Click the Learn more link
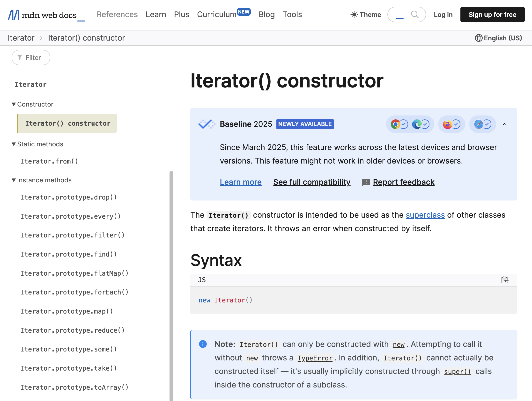 (241, 182)
